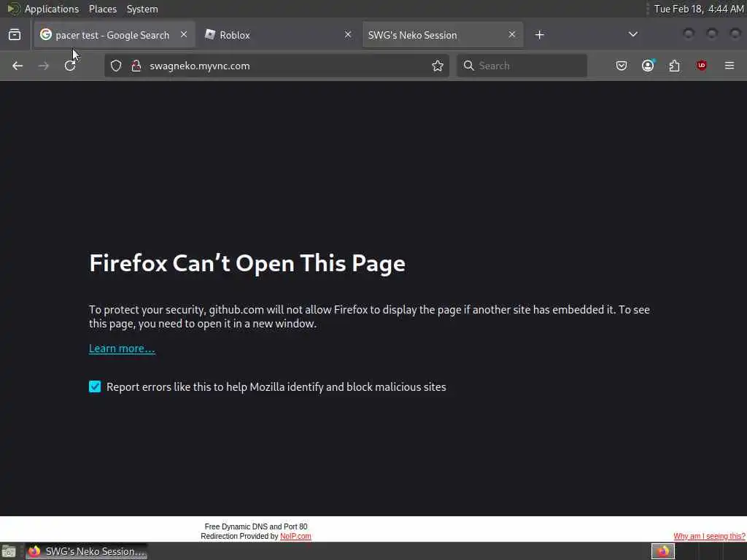Screen dimensions: 747x560
Task: Close the SWG's Neko Session tab
Action: (x=511, y=35)
